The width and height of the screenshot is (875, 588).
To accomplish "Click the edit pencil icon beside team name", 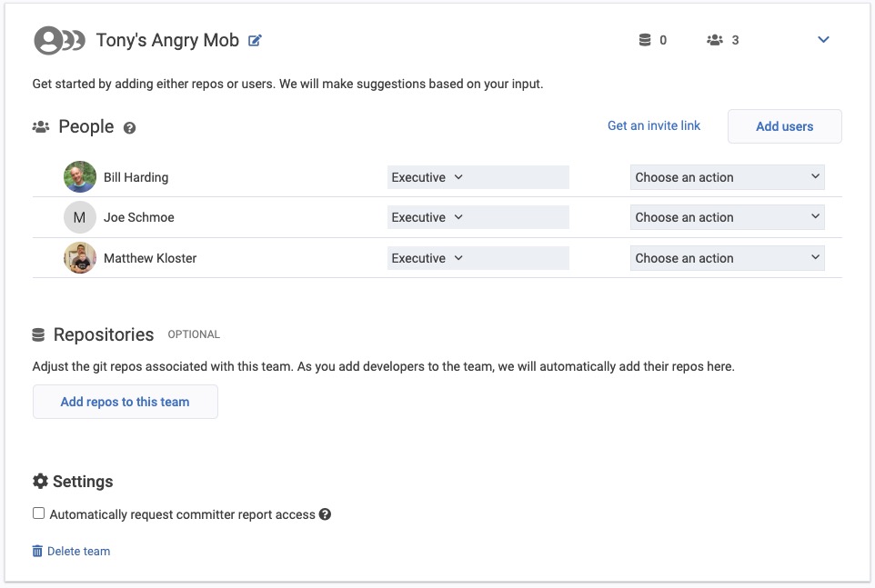I will pos(256,41).
